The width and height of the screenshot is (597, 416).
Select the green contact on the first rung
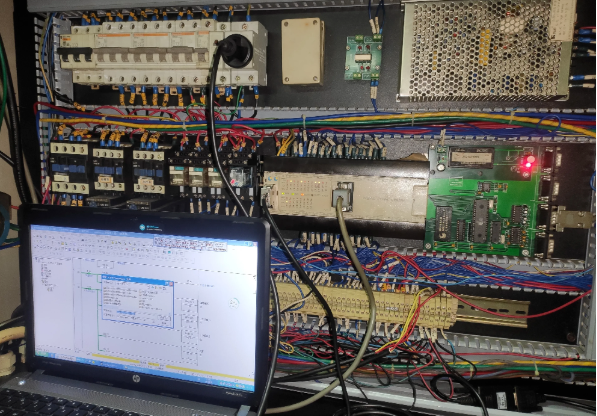[x=88, y=273]
